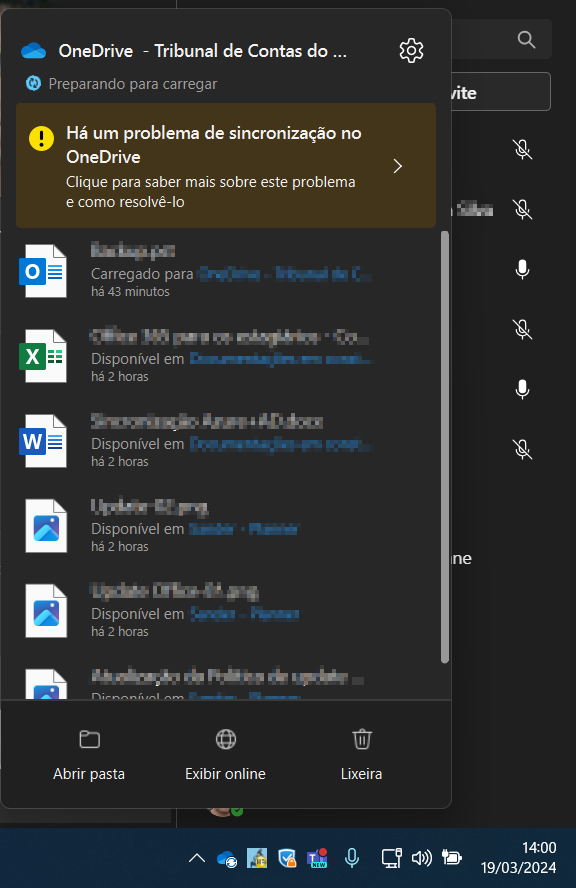Show hidden tray icons with the up chevron
This screenshot has height=888, width=576.
197,858
